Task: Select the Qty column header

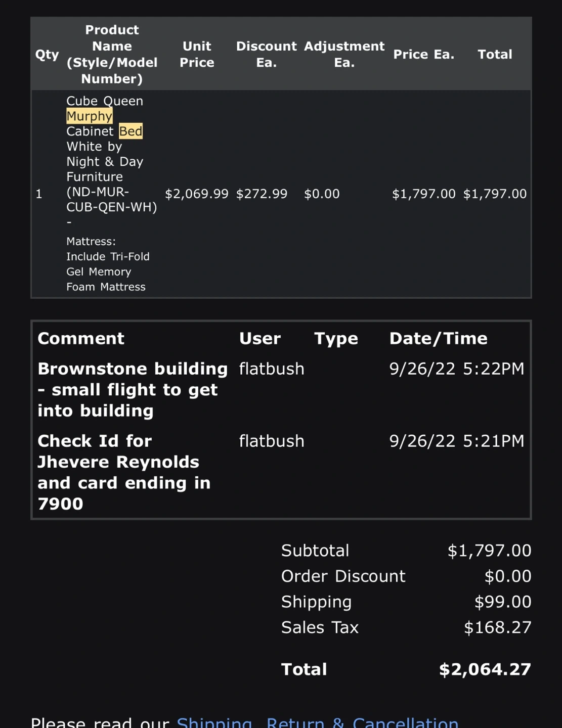Action: click(47, 55)
